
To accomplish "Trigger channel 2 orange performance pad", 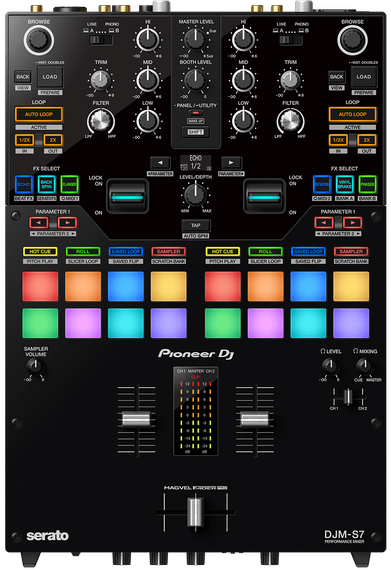I will coord(265,286).
